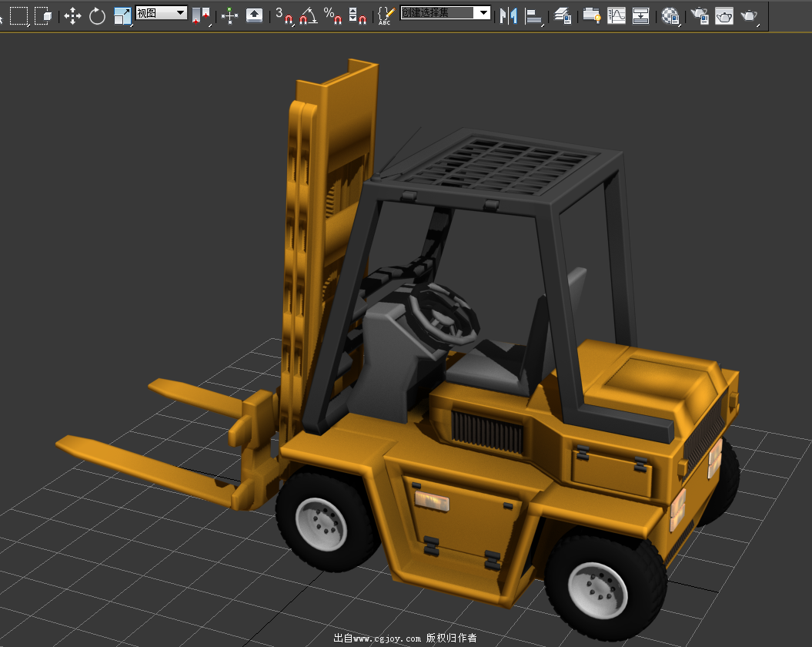812x647 pixels.
Task: Open Edit Named Selection Sets (ABC icon)
Action: 386,15
